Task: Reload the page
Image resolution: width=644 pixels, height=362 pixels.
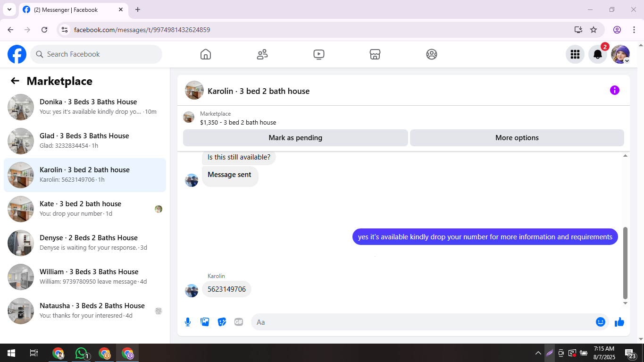Action: coord(44,30)
